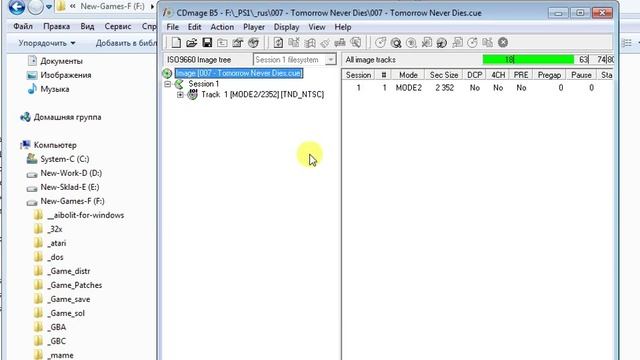Open the Файл menu in Explorer
The width and height of the screenshot is (640, 360).
pos(23,26)
